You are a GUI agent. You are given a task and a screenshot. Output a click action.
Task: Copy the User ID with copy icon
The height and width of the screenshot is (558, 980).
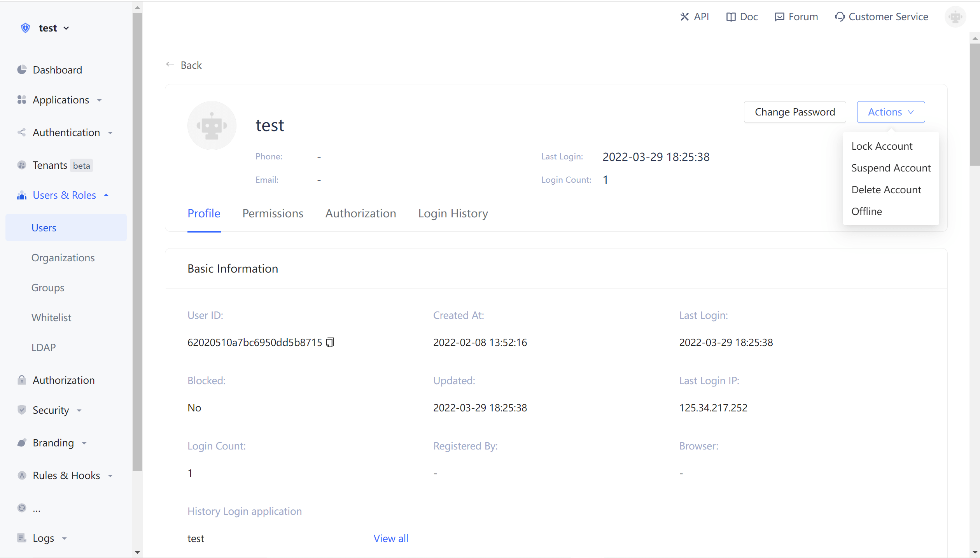330,342
